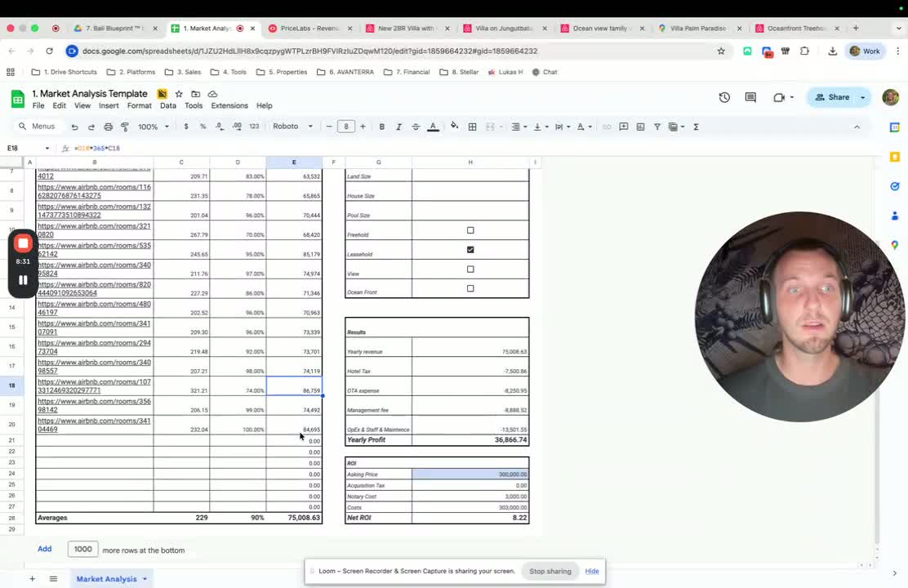The image size is (908, 588).
Task: Open horizontal align dropdown
Action: 519,127
